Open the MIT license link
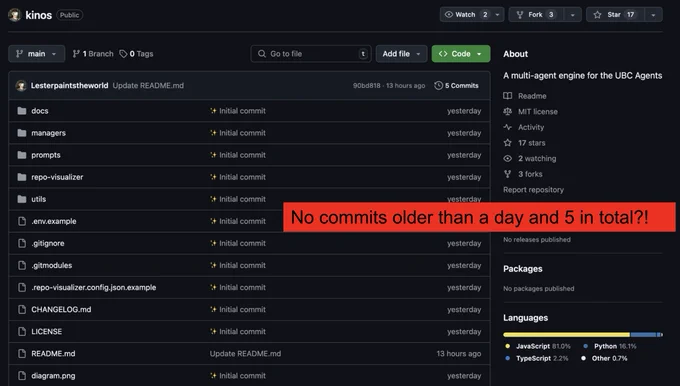Screen dimensions: 680x386 [538, 111]
